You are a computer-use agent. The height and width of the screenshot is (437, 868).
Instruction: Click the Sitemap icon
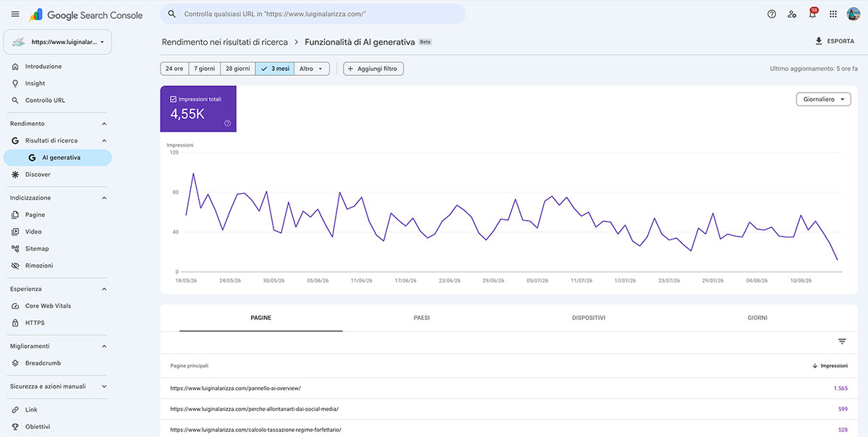pos(17,249)
